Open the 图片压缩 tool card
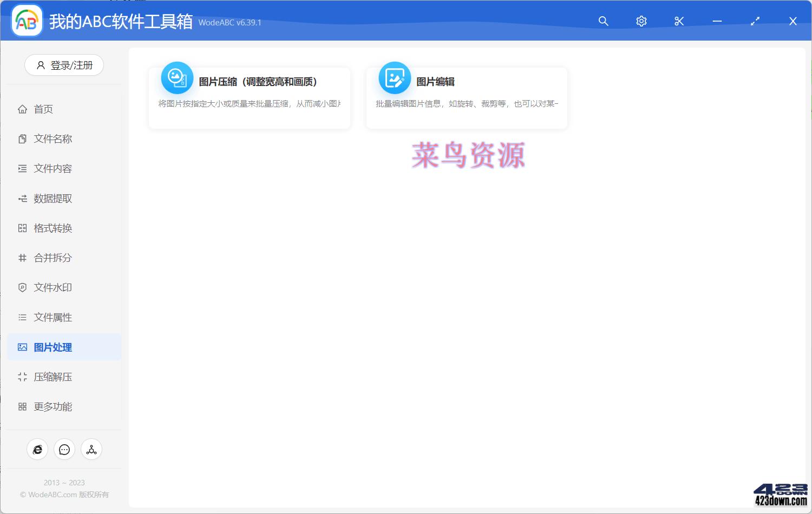 pos(249,97)
